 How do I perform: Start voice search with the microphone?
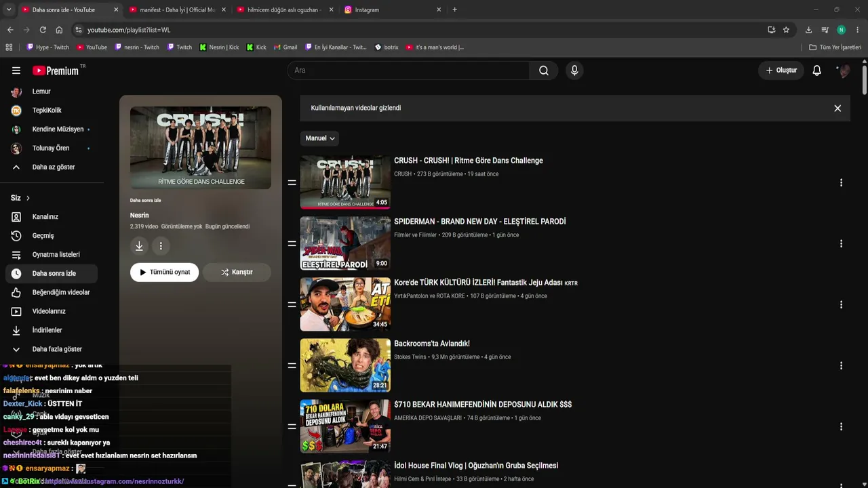574,70
